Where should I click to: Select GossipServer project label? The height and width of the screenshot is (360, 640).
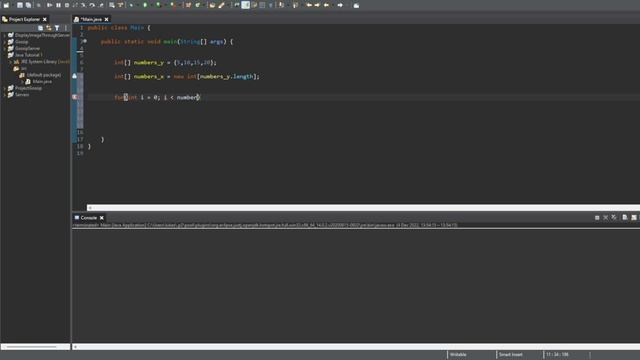[27, 49]
